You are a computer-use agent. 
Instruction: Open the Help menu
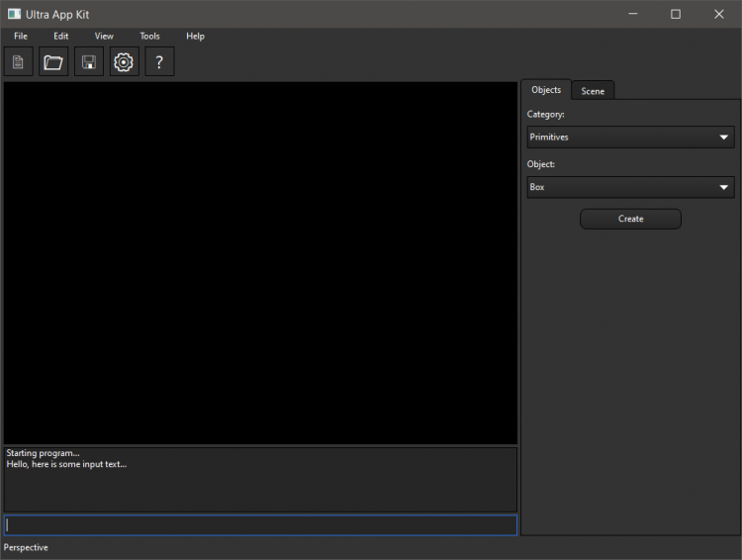point(196,36)
